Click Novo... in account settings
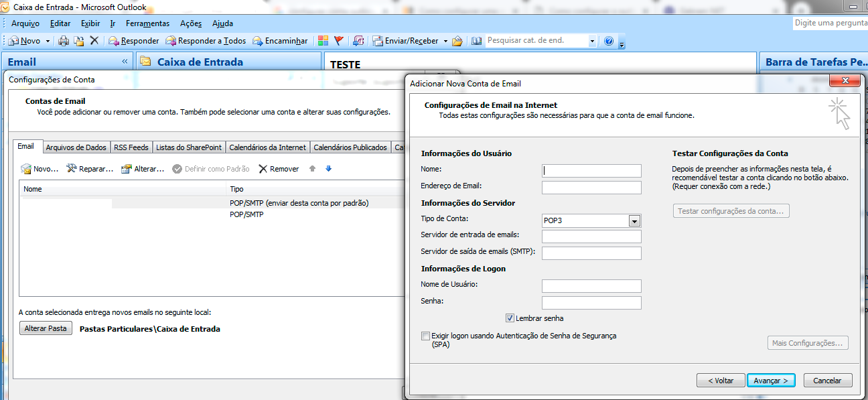Viewport: 868px width, 400px height. tap(40, 169)
